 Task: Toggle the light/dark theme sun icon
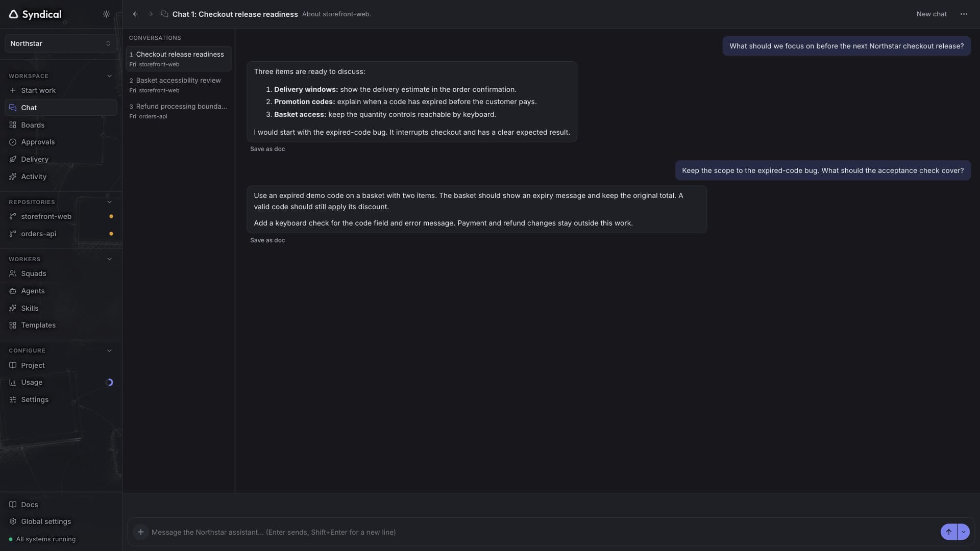(106, 14)
